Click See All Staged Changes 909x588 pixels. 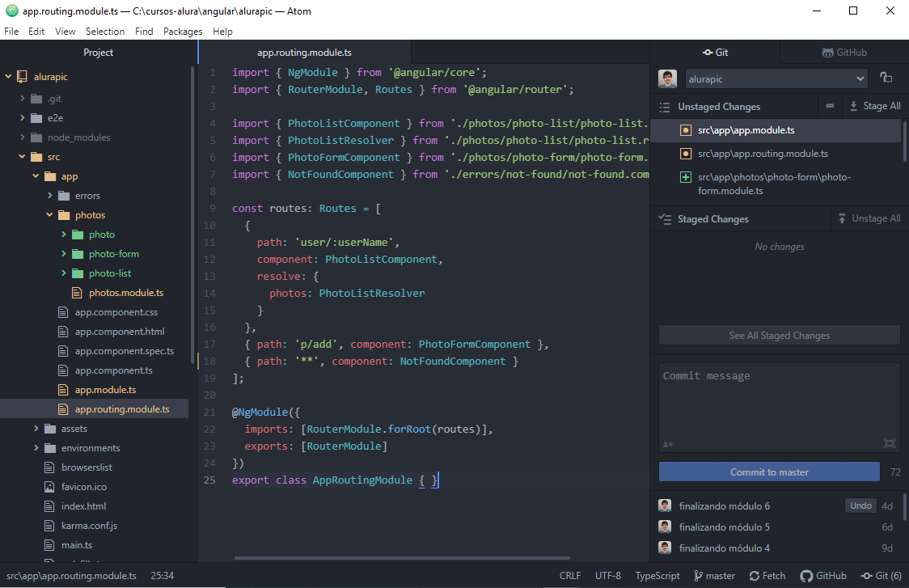pos(779,335)
